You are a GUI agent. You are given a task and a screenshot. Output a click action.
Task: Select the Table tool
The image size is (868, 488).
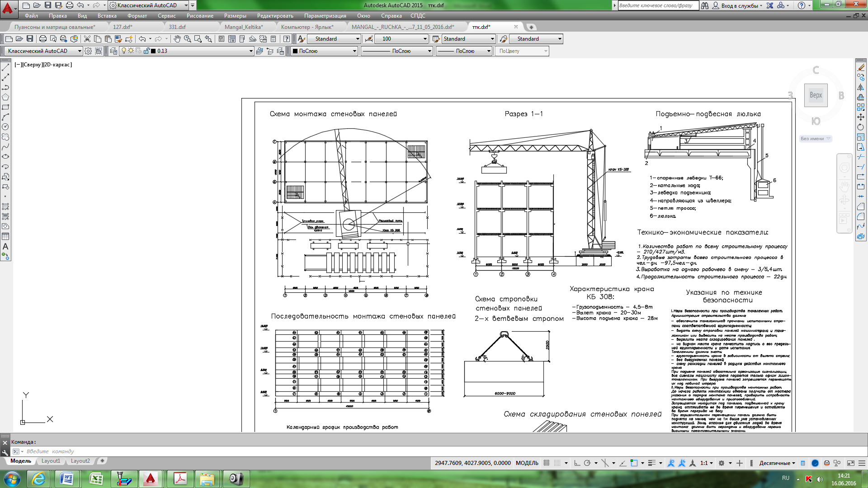click(5, 236)
